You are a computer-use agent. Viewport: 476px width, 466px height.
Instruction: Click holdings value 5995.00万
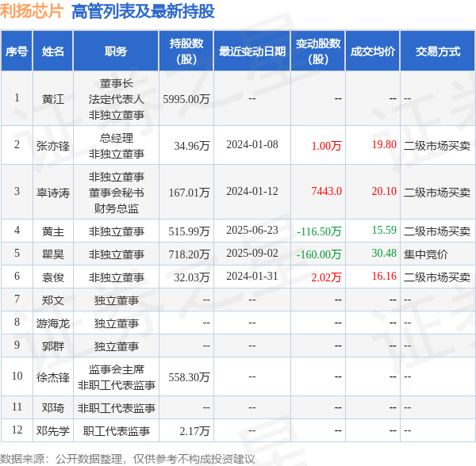click(x=186, y=99)
